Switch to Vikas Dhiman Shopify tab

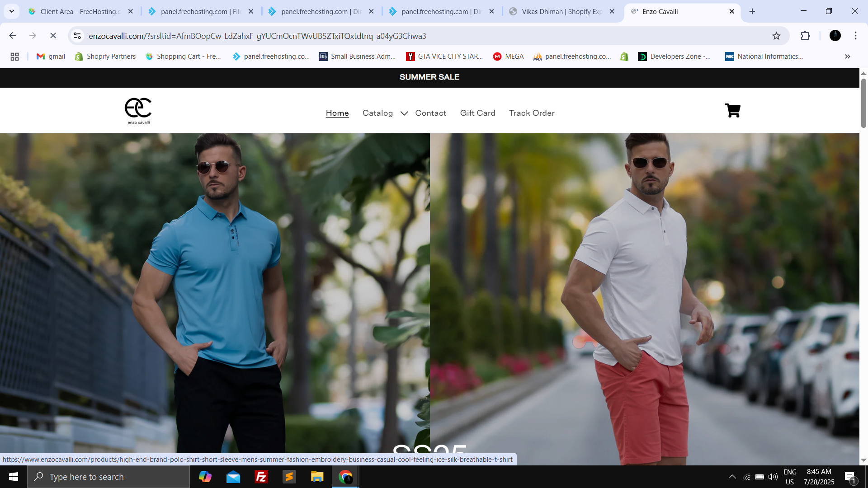pos(561,12)
